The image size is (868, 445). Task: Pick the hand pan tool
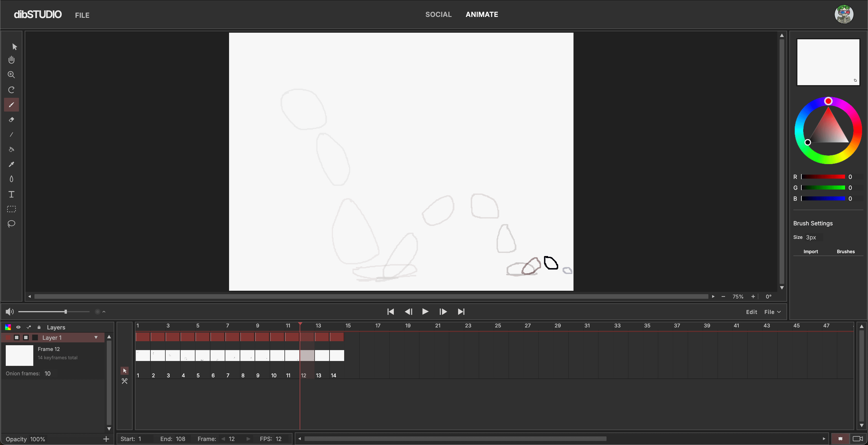11,60
